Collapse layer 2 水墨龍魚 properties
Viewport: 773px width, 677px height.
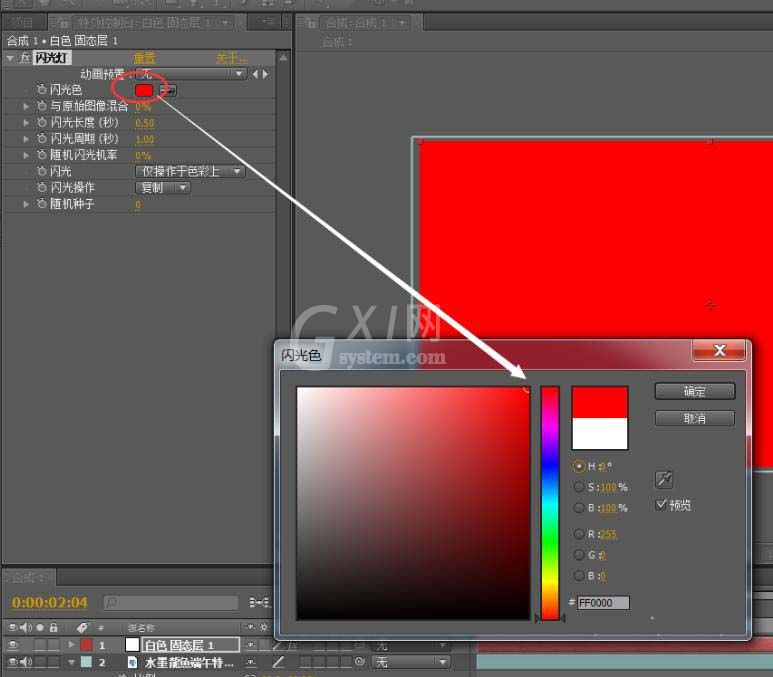71,662
